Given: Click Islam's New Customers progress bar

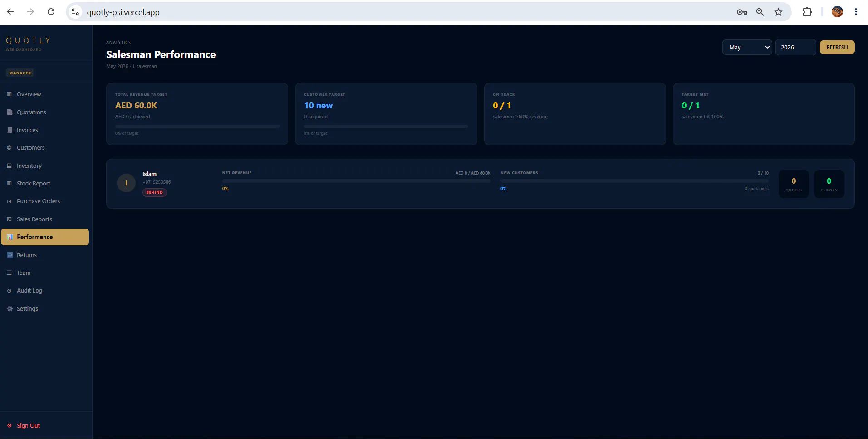Looking at the screenshot, I should click(x=634, y=181).
